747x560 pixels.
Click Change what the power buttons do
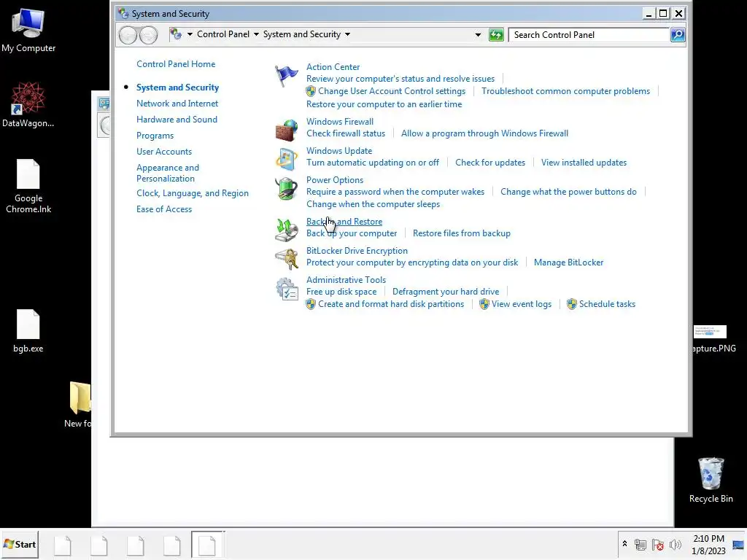click(568, 192)
